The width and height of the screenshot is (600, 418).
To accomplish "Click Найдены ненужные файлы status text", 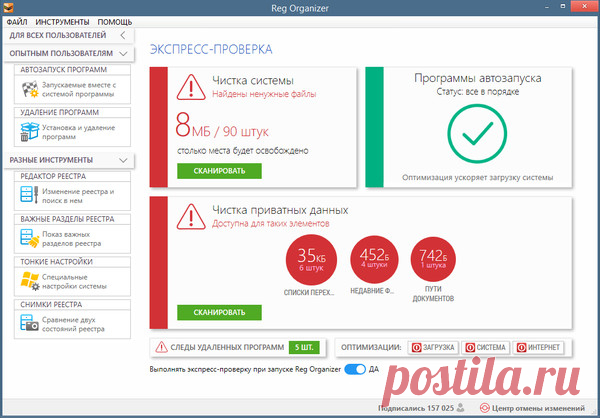I will tap(264, 94).
